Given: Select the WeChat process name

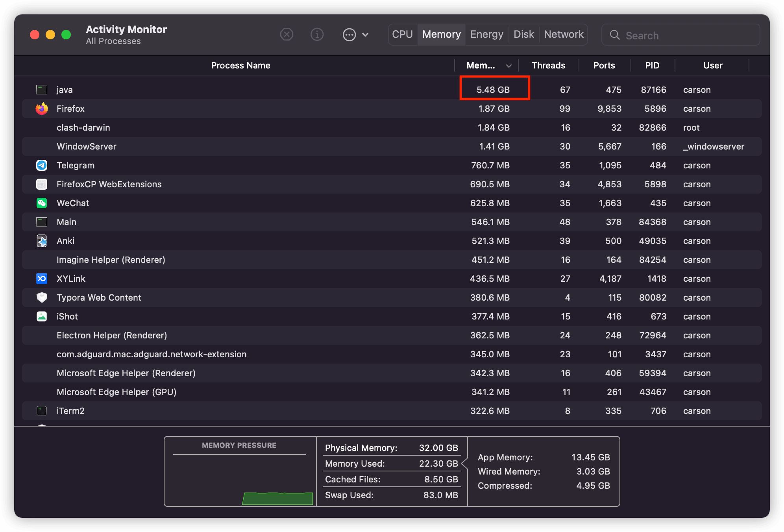Looking at the screenshot, I should pos(73,203).
